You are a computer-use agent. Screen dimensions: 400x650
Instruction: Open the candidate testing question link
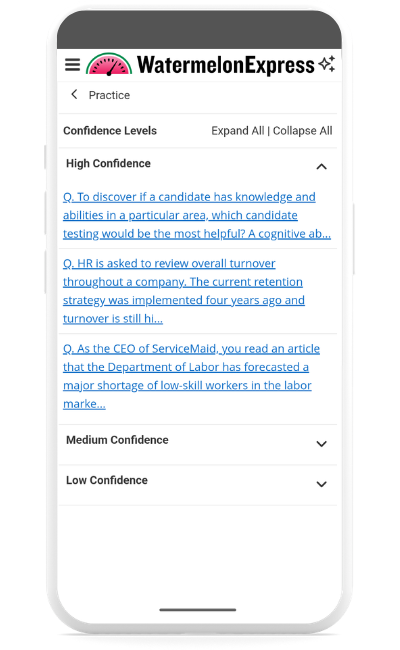(197, 215)
